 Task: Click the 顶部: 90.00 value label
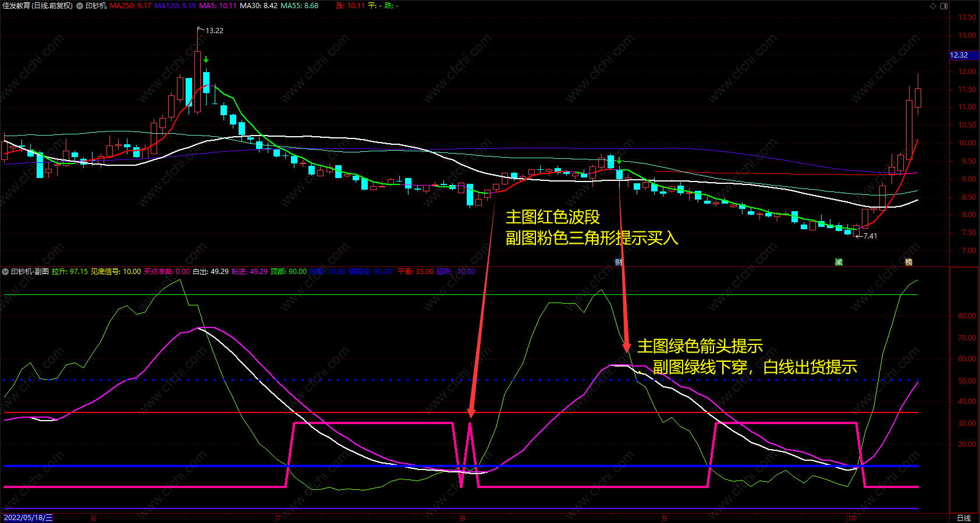(x=289, y=272)
